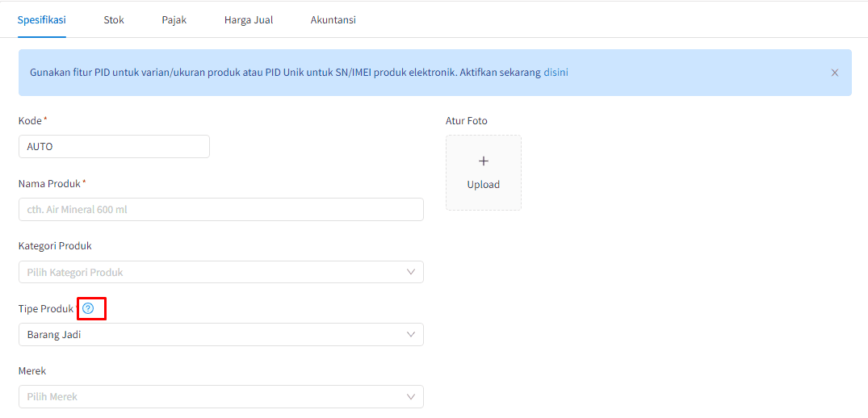Click the Tipe Produk help question-mark icon
The image size is (868, 418).
coord(87,309)
